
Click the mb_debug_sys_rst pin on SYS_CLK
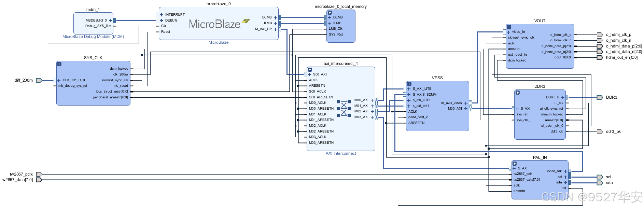73,86
